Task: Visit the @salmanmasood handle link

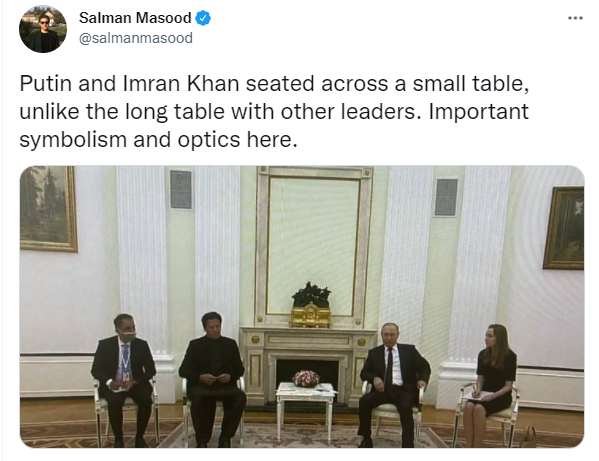Action: [x=136, y=38]
